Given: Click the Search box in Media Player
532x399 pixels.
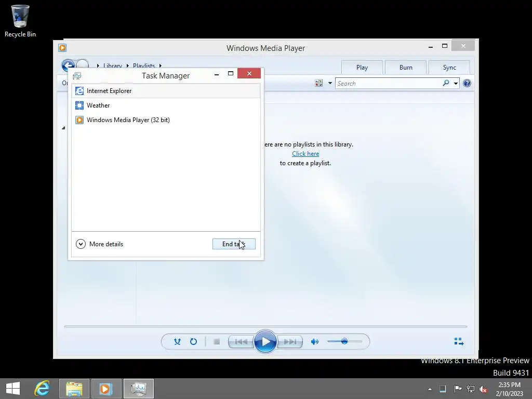Looking at the screenshot, I should tap(389, 84).
